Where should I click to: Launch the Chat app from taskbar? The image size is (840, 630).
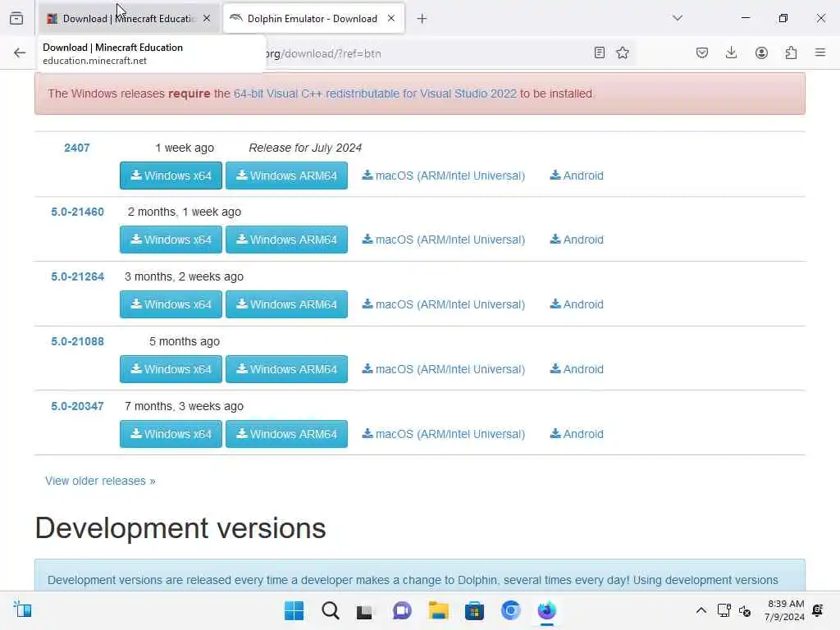point(402,610)
